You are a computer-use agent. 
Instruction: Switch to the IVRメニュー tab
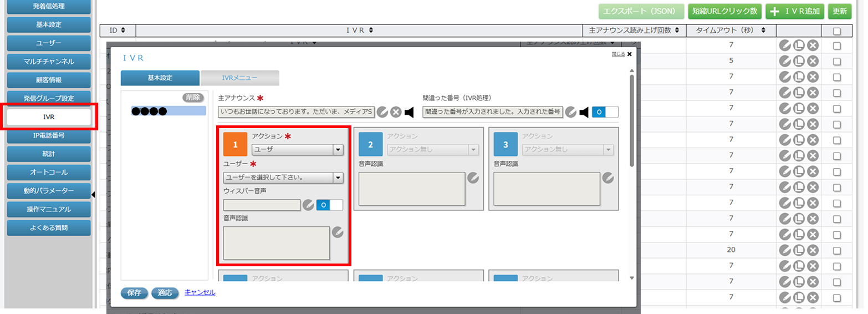239,78
